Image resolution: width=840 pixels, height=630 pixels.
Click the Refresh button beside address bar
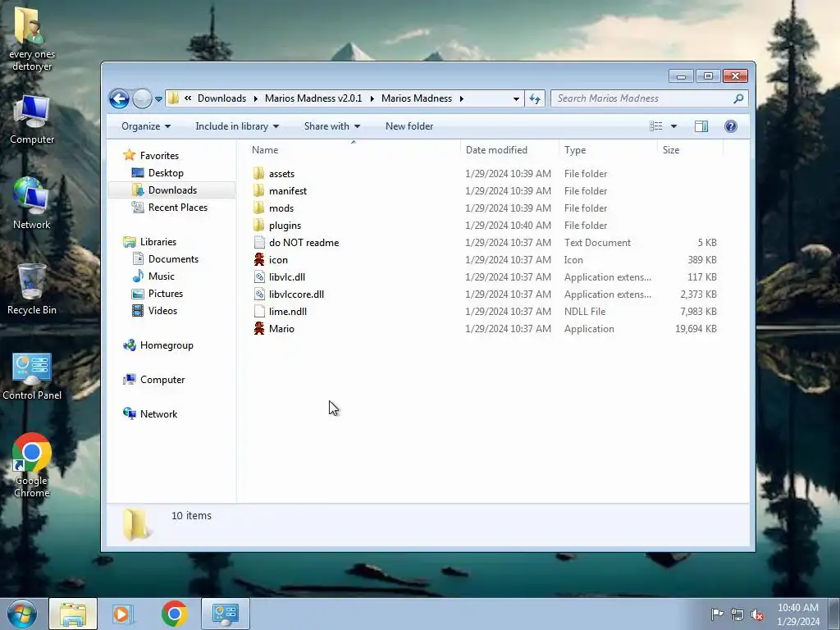click(x=535, y=98)
